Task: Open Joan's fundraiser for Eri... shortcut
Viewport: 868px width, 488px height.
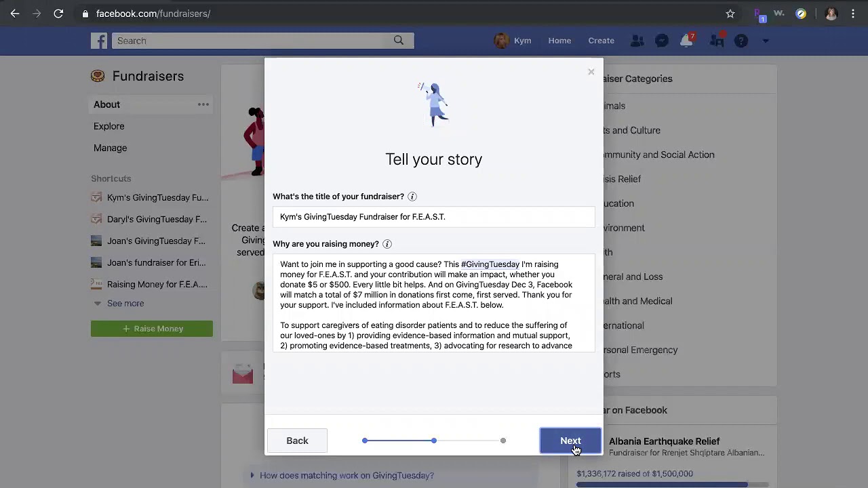Action: 149,262
